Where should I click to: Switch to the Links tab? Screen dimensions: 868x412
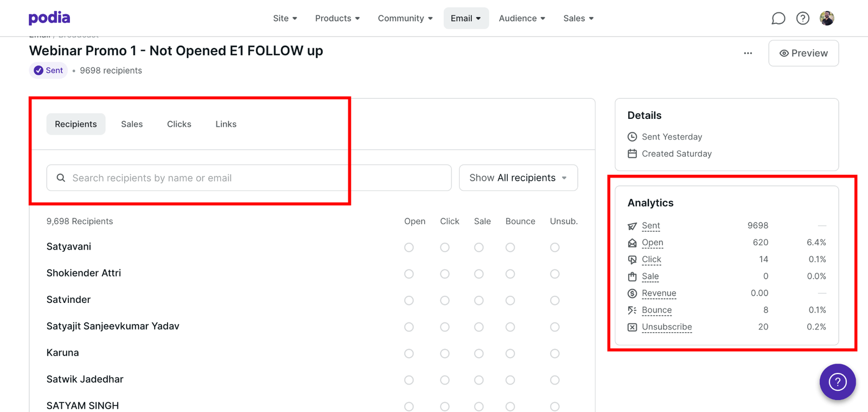tap(226, 124)
